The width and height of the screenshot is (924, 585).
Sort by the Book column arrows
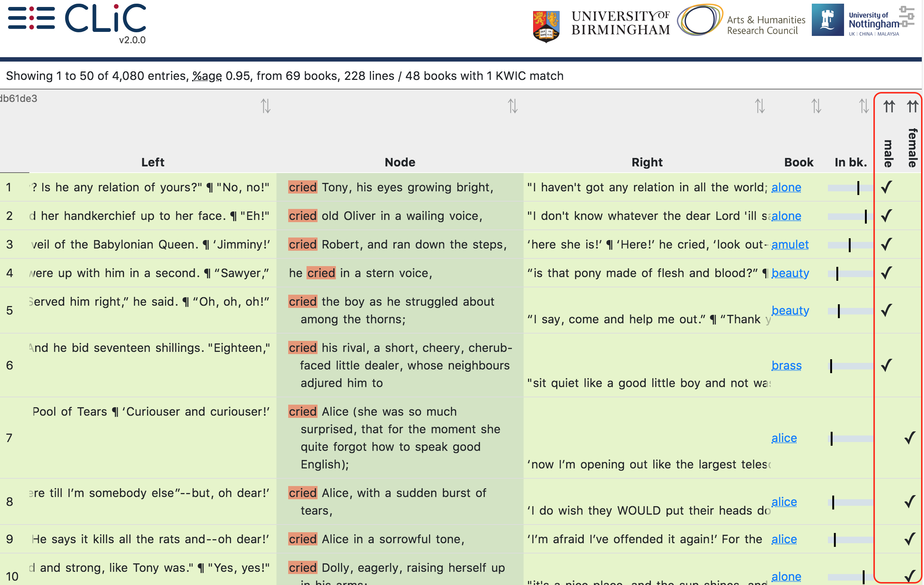[816, 106]
